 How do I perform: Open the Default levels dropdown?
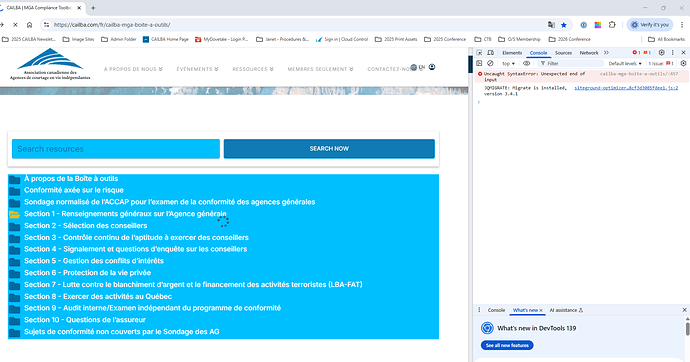coord(625,63)
